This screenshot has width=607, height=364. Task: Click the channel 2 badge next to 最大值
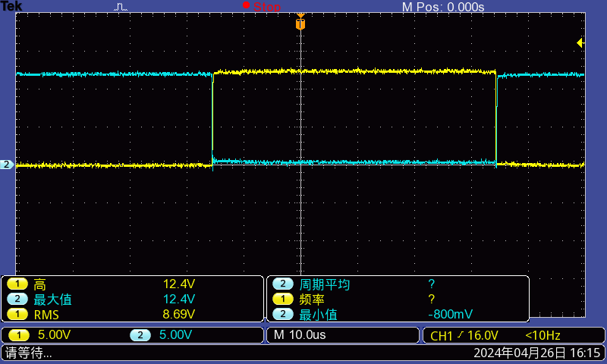(x=17, y=299)
